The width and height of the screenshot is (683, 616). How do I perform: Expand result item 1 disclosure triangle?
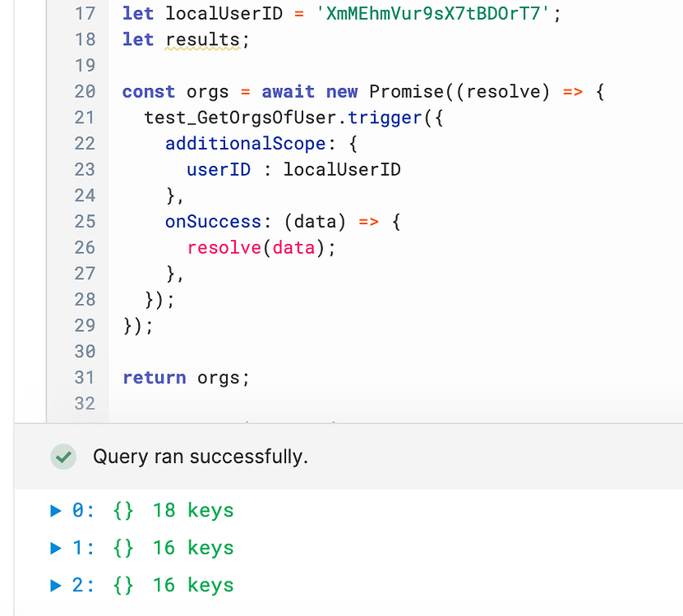coord(56,548)
